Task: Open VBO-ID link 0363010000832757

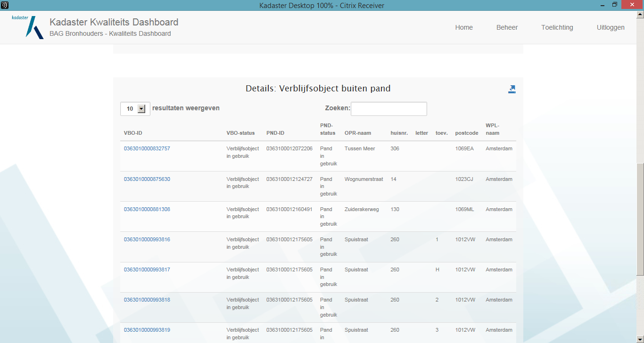Action: tap(147, 148)
